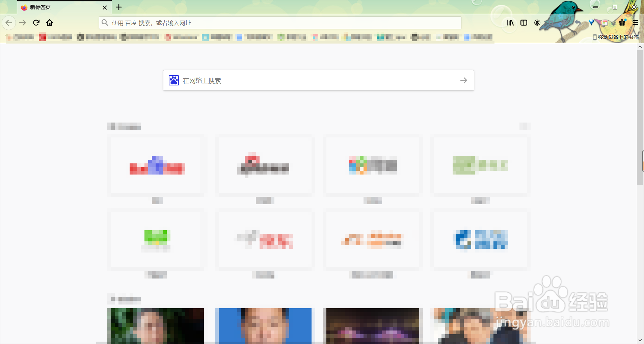Submit search with the arrow button
This screenshot has height=344, width=644.
tap(464, 80)
